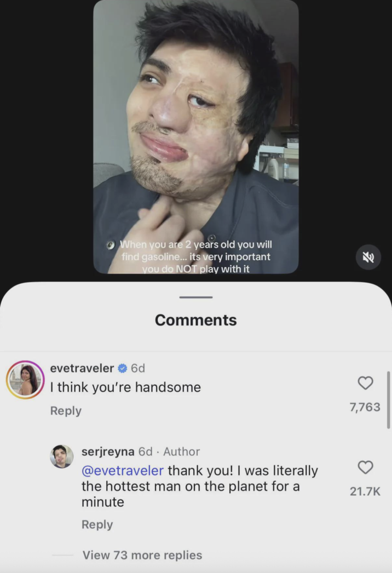Open serjreyna's profile picture
Viewport: 392px width, 573px height.
pos(61,456)
